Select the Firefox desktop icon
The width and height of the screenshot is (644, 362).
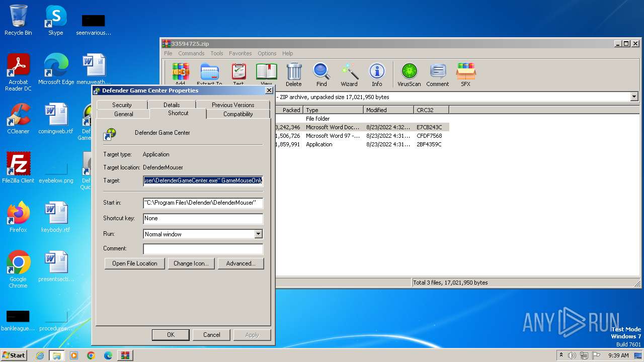point(18,217)
